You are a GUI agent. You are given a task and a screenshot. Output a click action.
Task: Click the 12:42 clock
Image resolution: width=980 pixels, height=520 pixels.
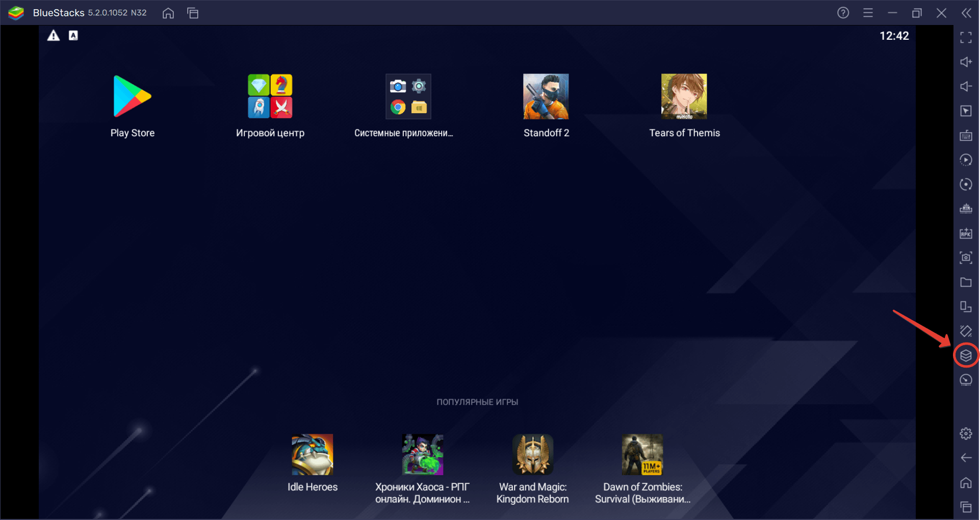894,36
